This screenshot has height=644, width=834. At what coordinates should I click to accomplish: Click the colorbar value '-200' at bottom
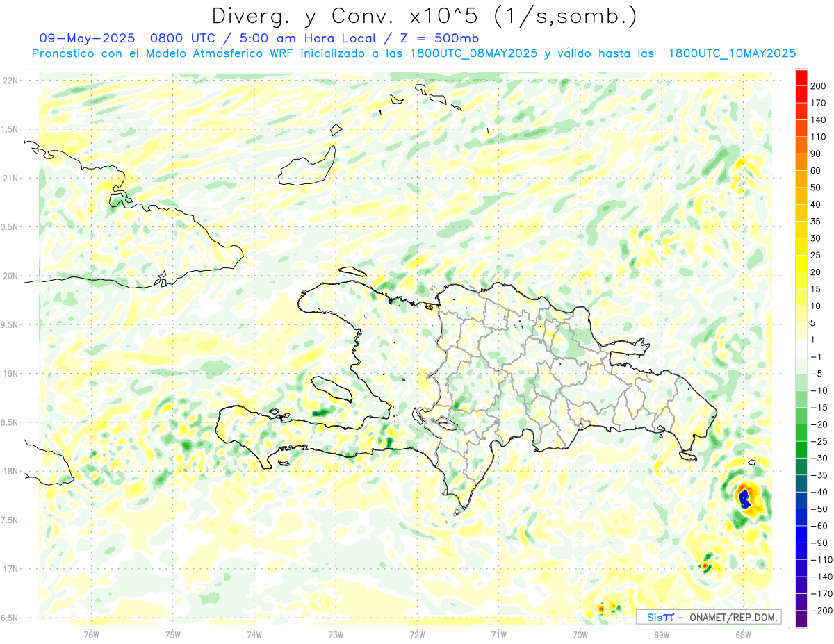(821, 611)
